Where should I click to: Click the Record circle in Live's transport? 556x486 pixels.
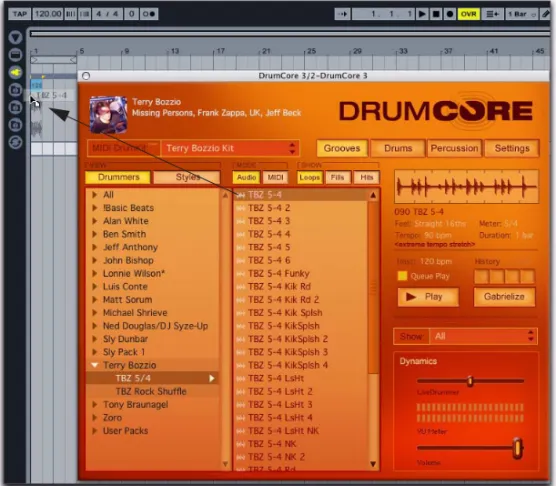coord(450,14)
